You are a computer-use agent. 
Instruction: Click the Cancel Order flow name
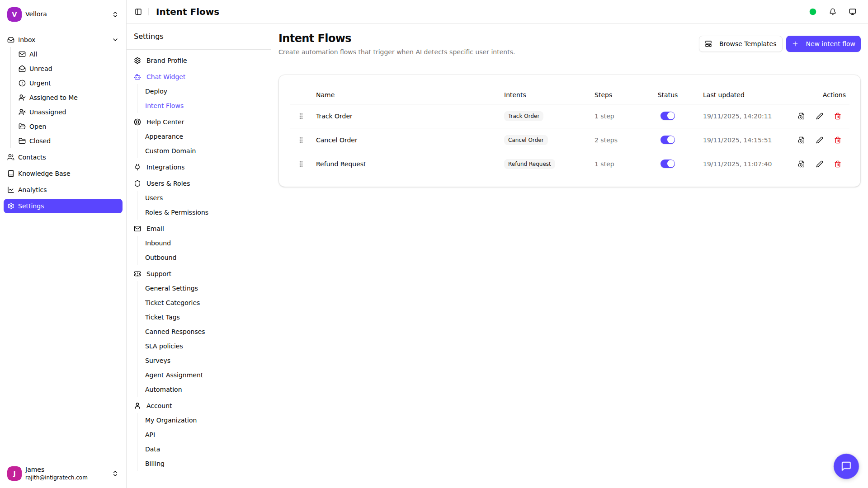click(x=337, y=140)
